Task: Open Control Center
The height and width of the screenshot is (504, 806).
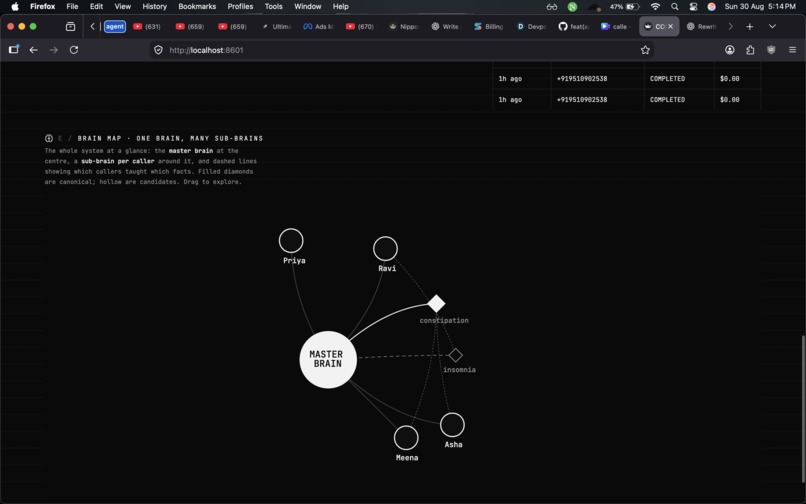Action: point(693,7)
